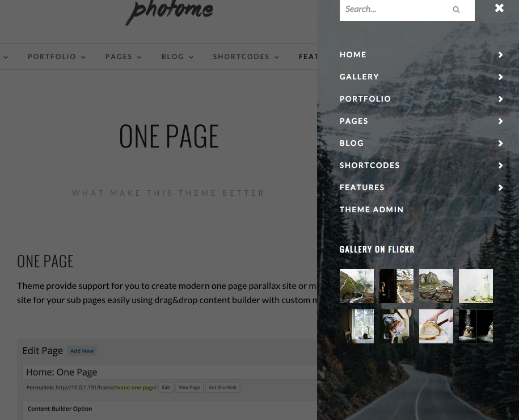Screen dimensions: 519x420
Task: Expand the Blog submenu arrow in sidebar
Action: [500, 144]
